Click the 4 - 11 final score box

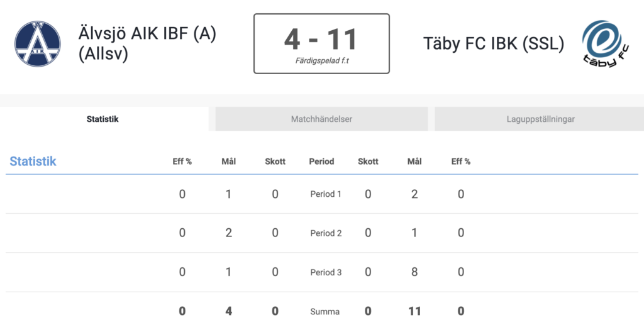tap(321, 43)
